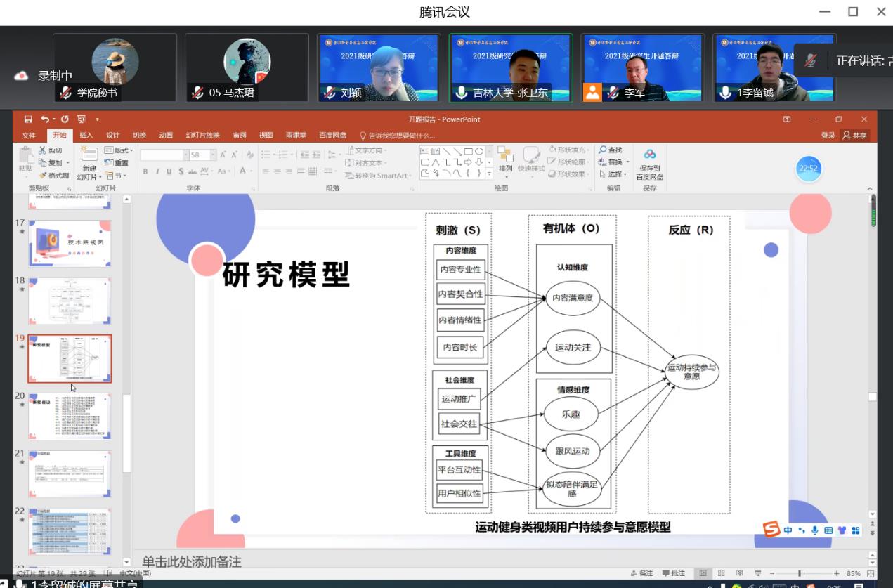Viewport: 893px width, 588px height.
Task: Select slide 20 thumbnail in the slide panel
Action: (x=69, y=417)
